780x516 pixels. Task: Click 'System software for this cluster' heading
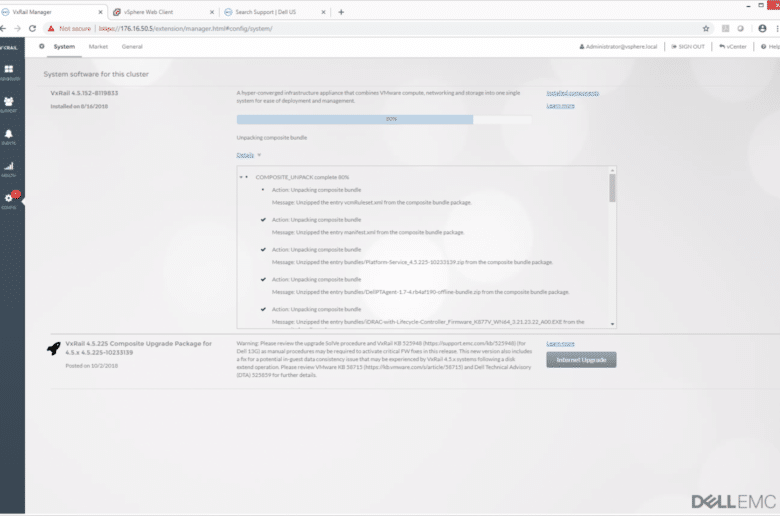[96, 74]
